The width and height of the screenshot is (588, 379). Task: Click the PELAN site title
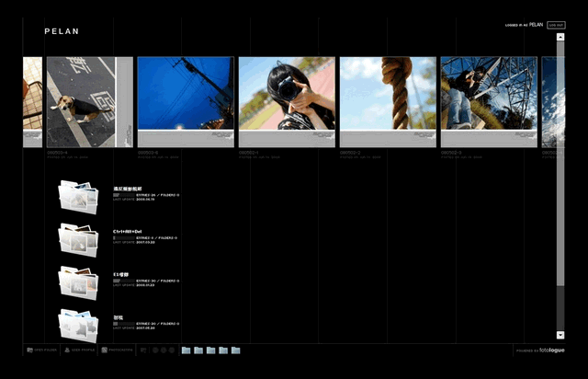pyautogui.click(x=62, y=31)
